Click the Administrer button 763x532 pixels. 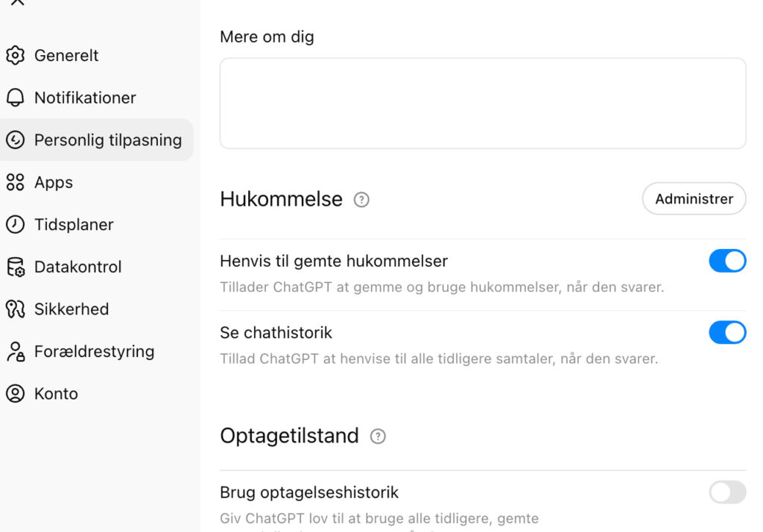tap(694, 199)
